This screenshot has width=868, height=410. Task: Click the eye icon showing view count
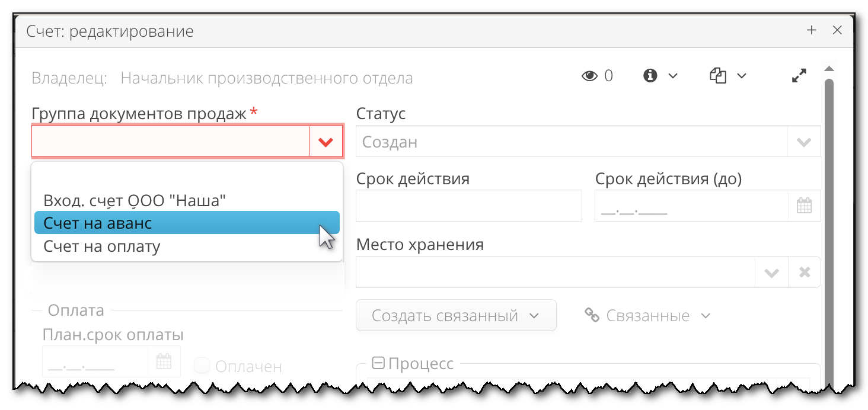click(x=589, y=75)
